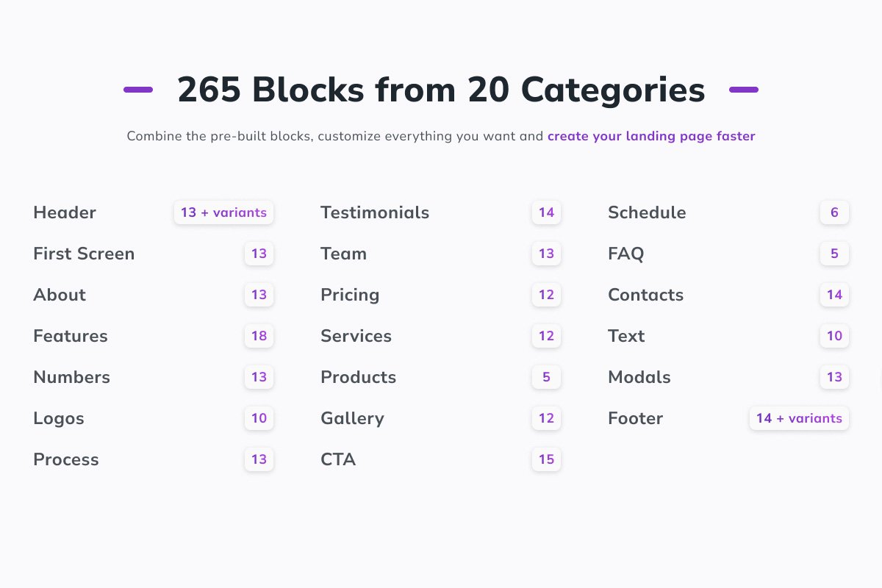Open the Schedule category
Image resolution: width=882 pixels, height=588 pixels.
coord(647,212)
